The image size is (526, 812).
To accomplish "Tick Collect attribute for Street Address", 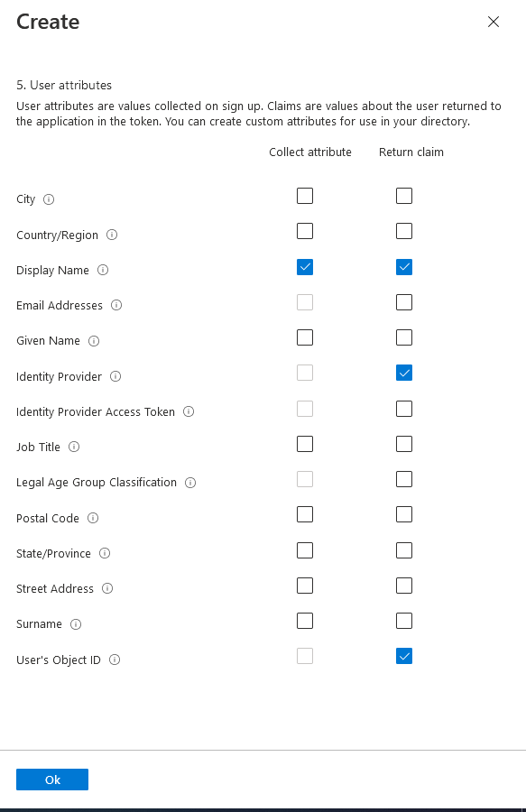I will tap(305, 586).
